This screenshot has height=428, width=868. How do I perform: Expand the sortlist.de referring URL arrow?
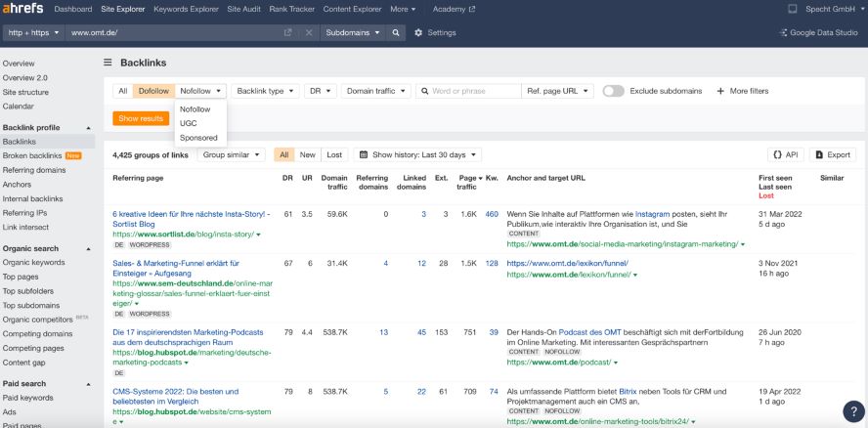point(258,235)
